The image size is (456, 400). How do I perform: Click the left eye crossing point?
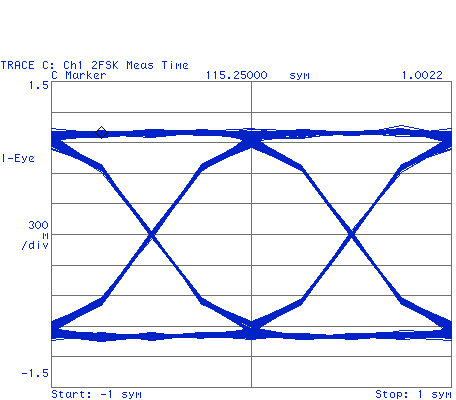[x=152, y=235]
